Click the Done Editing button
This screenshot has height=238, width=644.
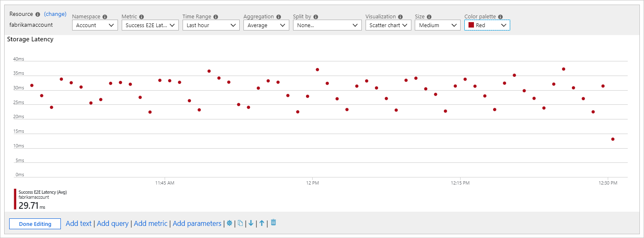35,224
